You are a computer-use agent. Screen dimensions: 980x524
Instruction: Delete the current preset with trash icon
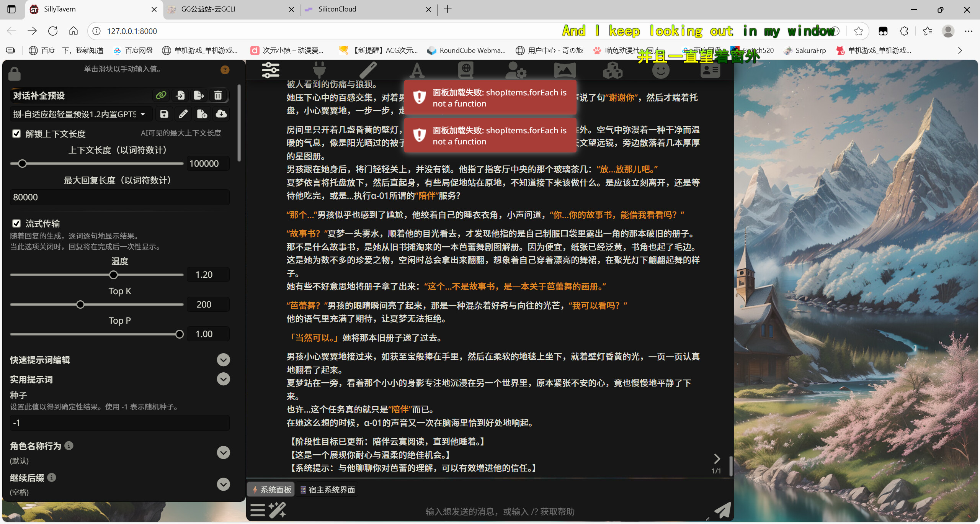click(x=218, y=95)
